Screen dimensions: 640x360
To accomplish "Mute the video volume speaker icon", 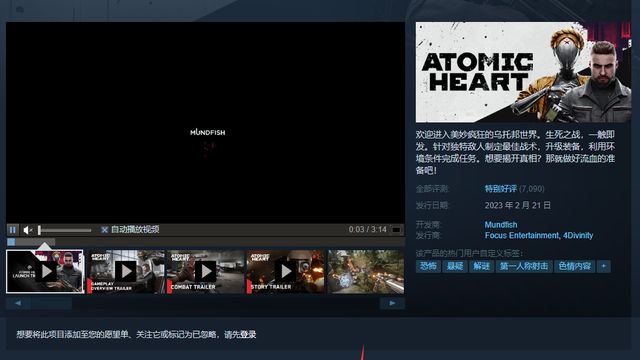I will (x=27, y=230).
